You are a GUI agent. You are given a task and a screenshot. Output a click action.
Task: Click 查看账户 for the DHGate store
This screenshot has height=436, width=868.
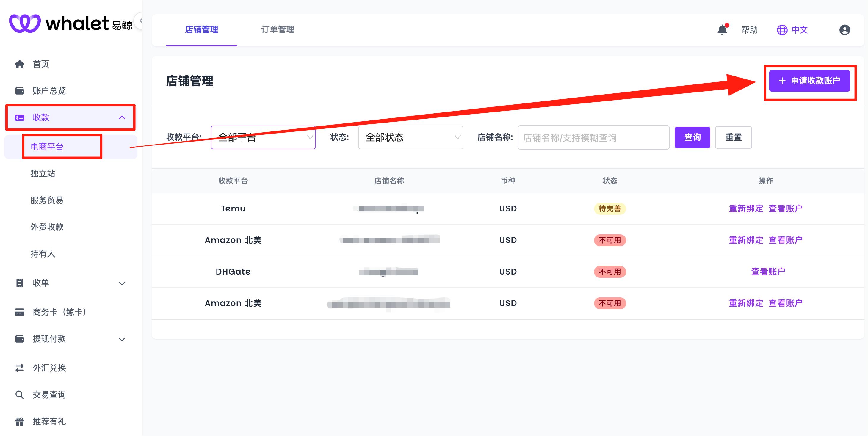(769, 271)
